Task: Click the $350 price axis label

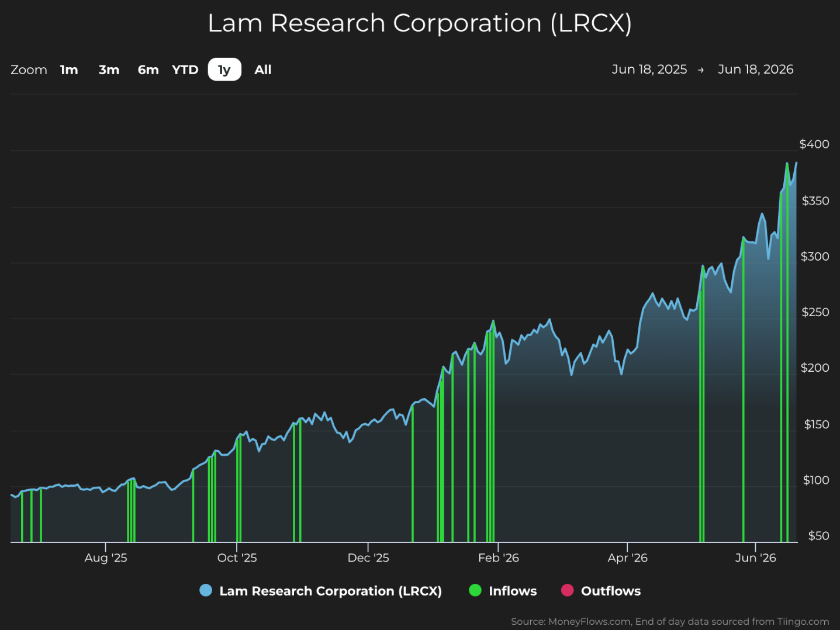Action: [815, 200]
